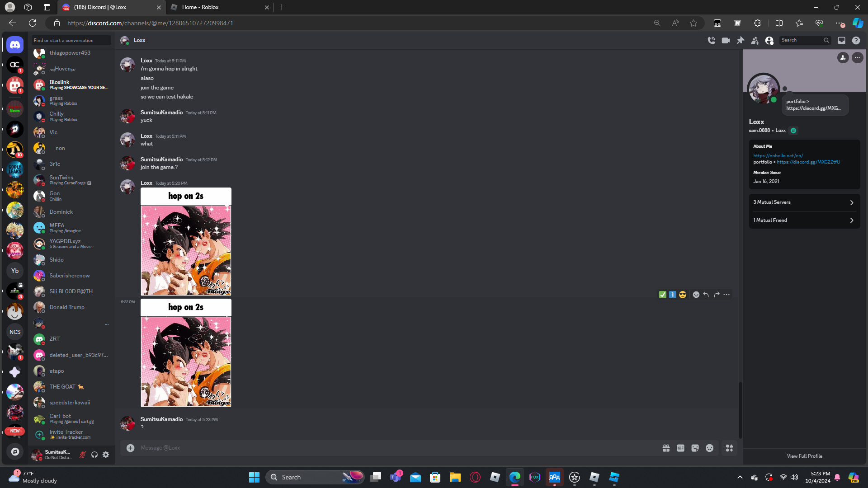Add friends to DM
Image resolution: width=868 pixels, height=488 pixels.
click(755, 40)
